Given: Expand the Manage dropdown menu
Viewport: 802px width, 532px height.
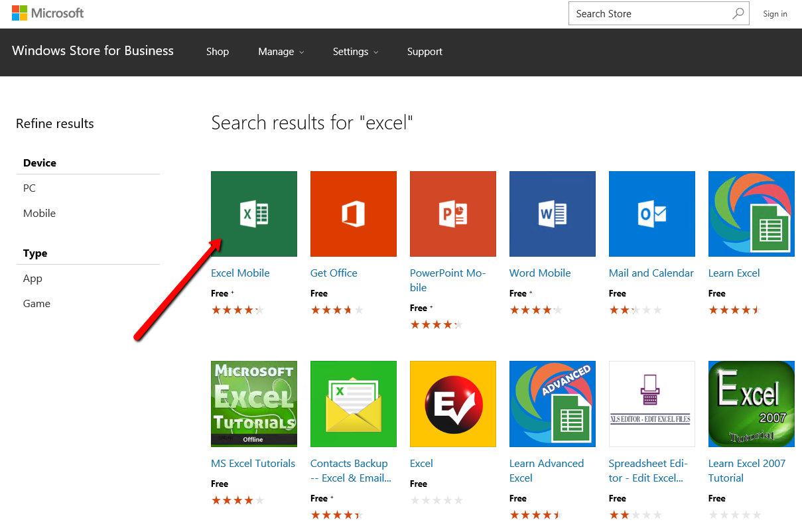Looking at the screenshot, I should point(281,52).
